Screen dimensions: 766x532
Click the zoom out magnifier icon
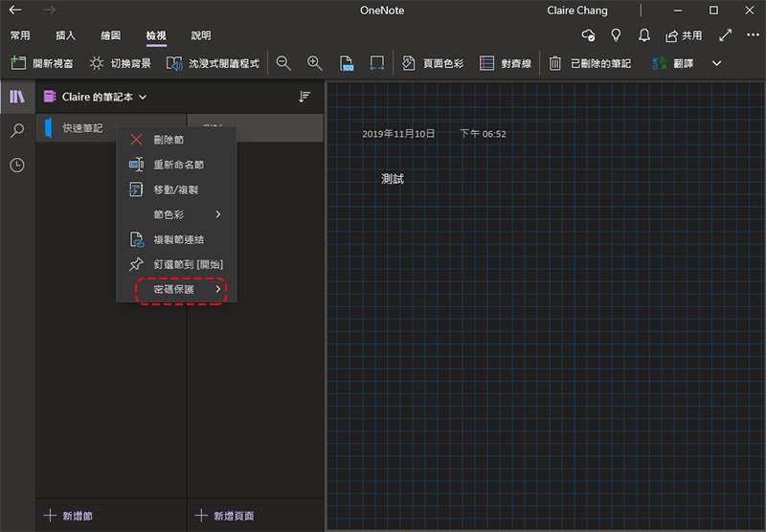point(283,63)
